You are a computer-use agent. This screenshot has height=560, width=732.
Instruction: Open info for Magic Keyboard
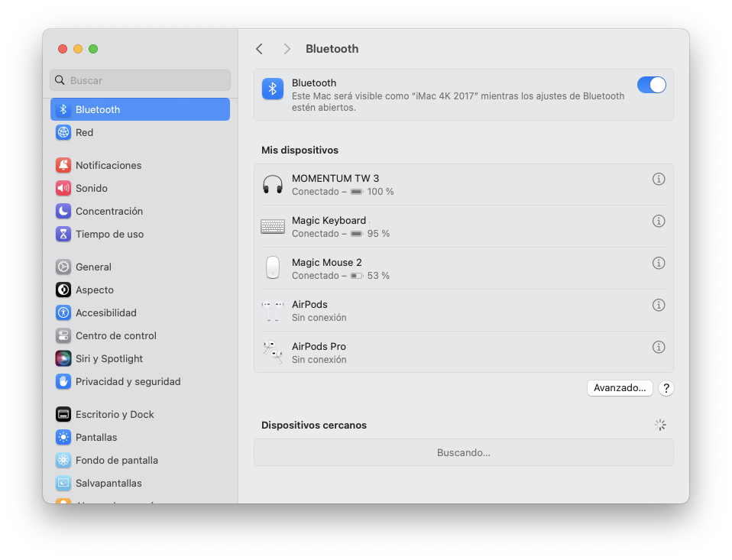[658, 221]
